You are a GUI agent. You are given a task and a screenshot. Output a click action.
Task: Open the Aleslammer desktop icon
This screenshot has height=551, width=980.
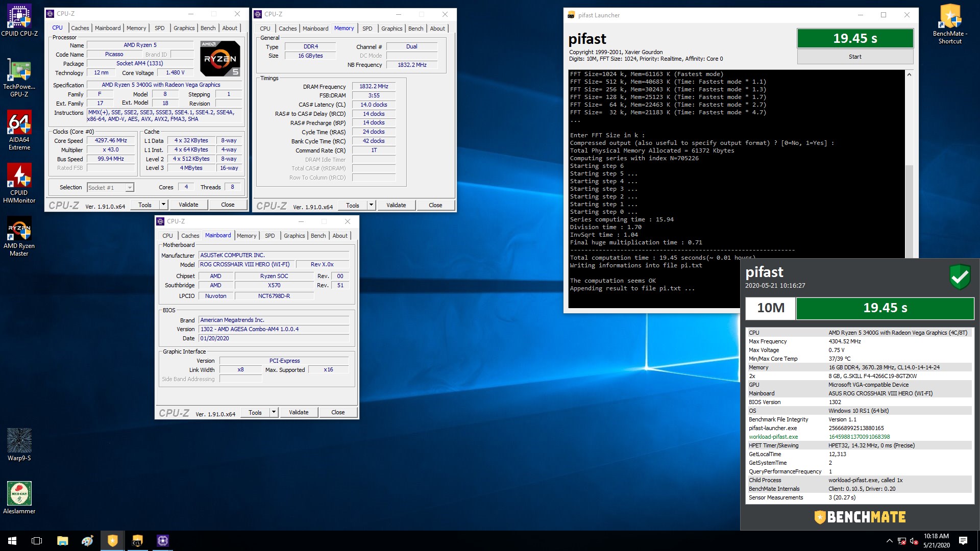(x=19, y=498)
